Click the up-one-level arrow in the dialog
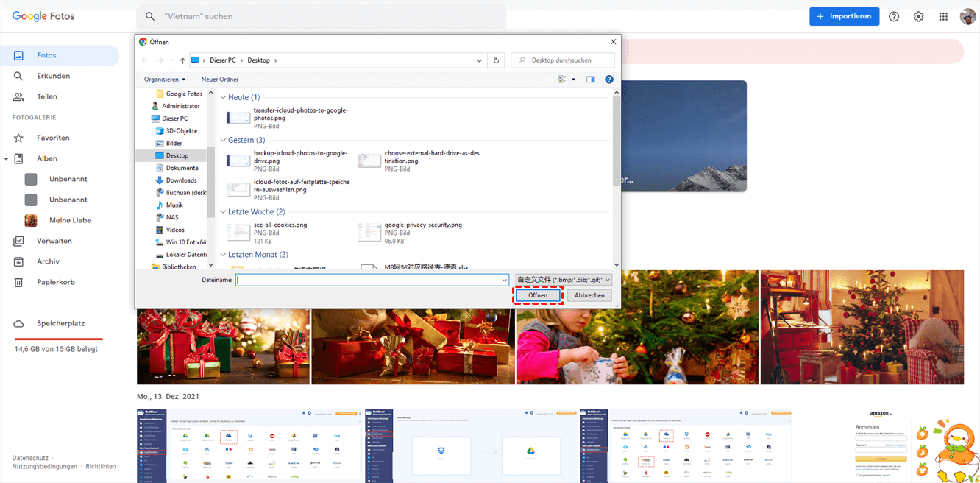980x483 pixels. coord(182,60)
